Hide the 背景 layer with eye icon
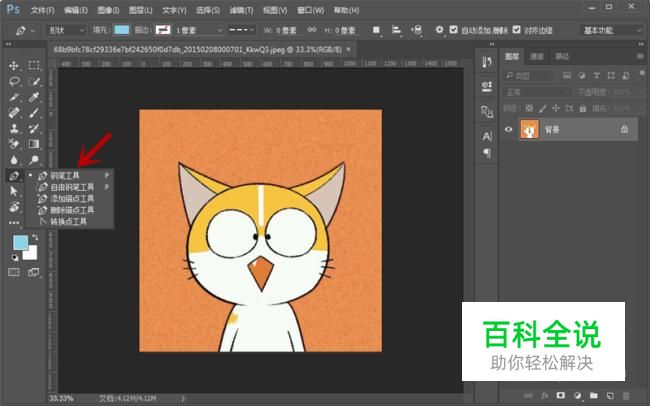This screenshot has width=650, height=406. click(x=509, y=129)
